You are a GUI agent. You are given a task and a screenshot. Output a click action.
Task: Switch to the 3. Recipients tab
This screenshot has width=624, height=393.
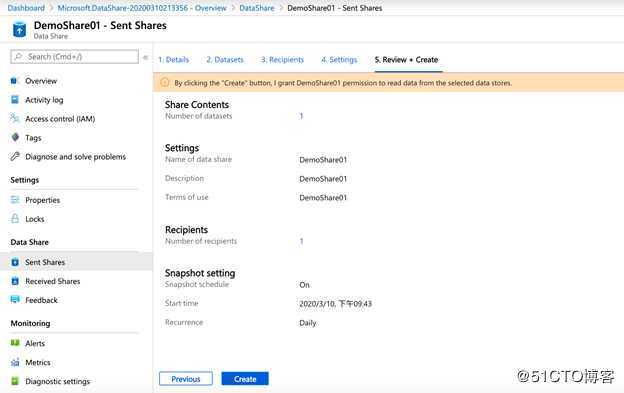pyautogui.click(x=283, y=60)
